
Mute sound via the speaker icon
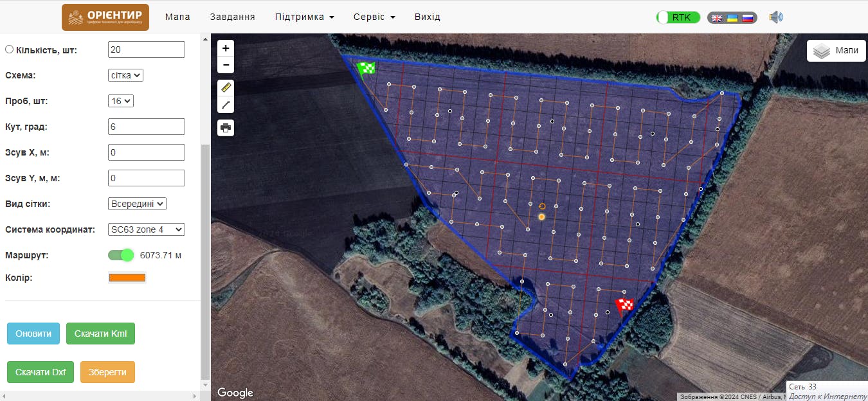coord(776,17)
